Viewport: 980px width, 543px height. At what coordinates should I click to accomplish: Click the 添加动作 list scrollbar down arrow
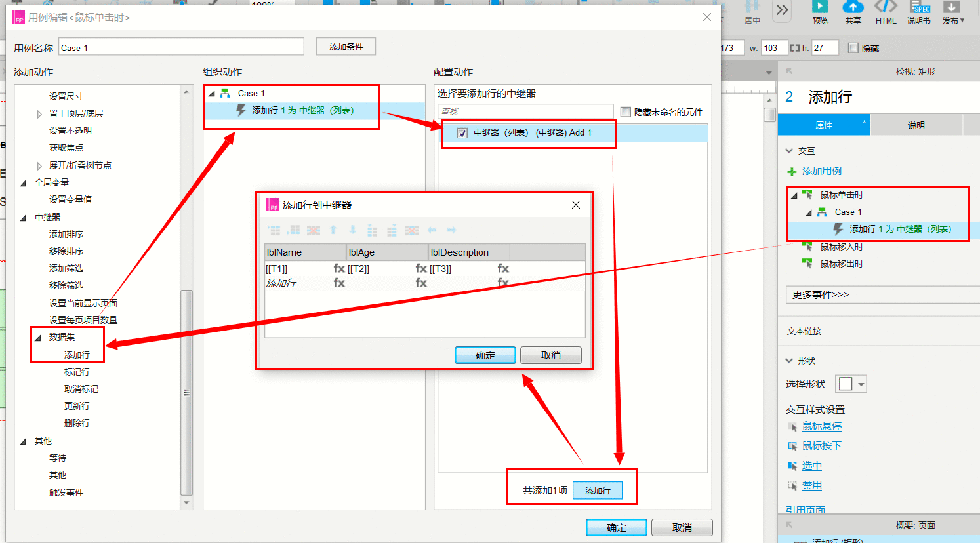point(186,503)
